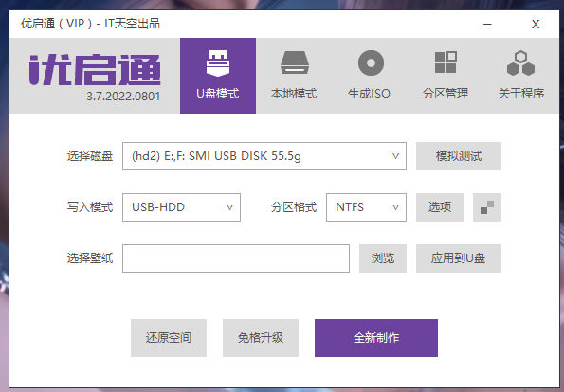The image size is (564, 392).
Task: Click version text 3.7.2022.0801
Action: 123,97
